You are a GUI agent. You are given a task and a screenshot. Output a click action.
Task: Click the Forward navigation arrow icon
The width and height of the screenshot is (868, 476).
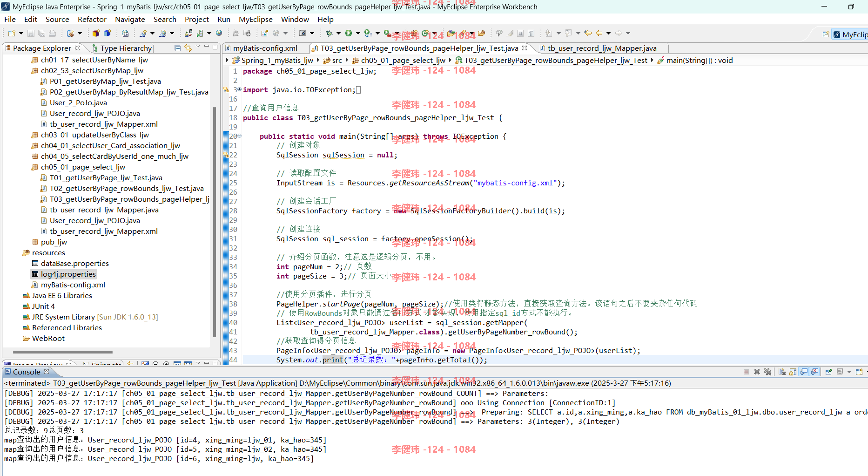click(x=619, y=34)
